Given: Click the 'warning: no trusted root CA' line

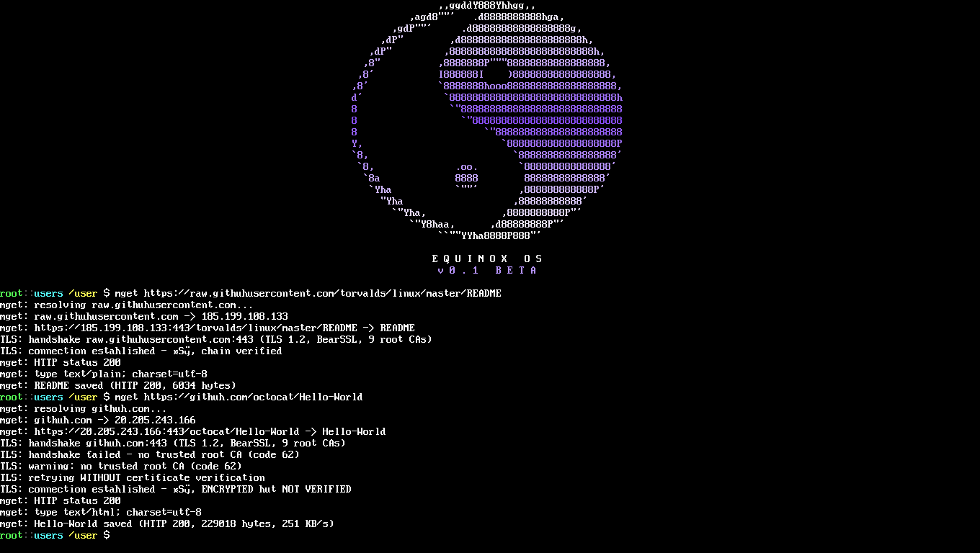Looking at the screenshot, I should click(121, 466).
